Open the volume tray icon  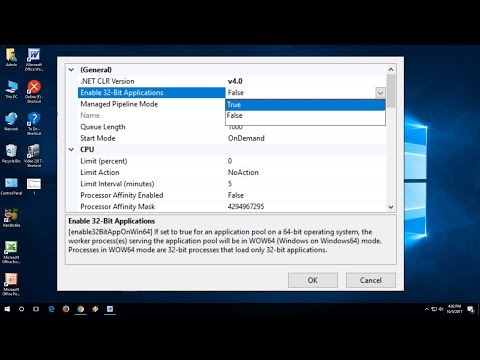point(441,309)
